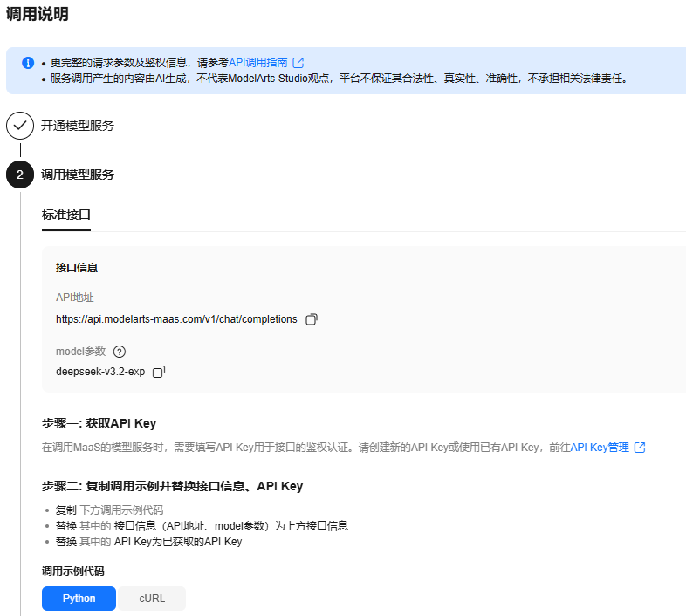Open the API调用指南 link
The image size is (686, 616).
coord(257,63)
